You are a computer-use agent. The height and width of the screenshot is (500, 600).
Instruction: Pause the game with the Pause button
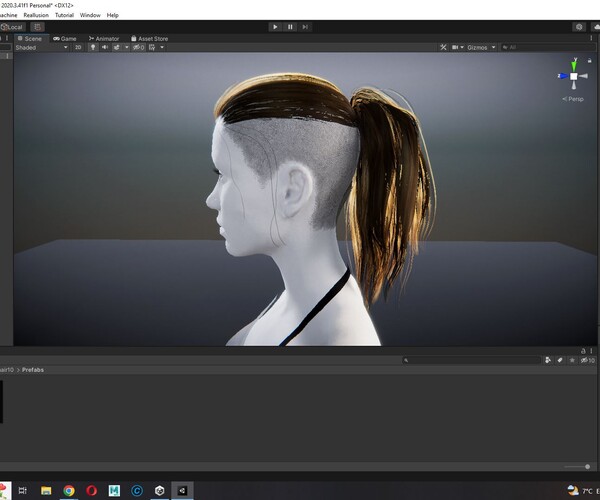290,27
